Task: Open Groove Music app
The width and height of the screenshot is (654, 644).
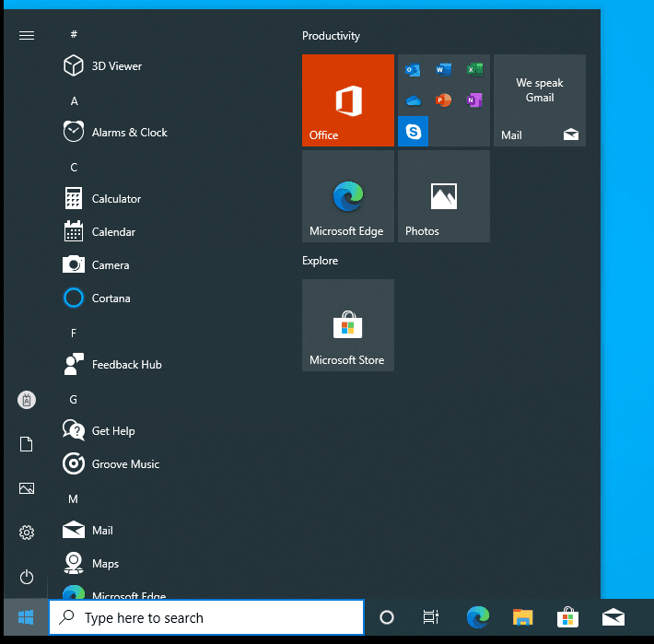Action: (124, 464)
